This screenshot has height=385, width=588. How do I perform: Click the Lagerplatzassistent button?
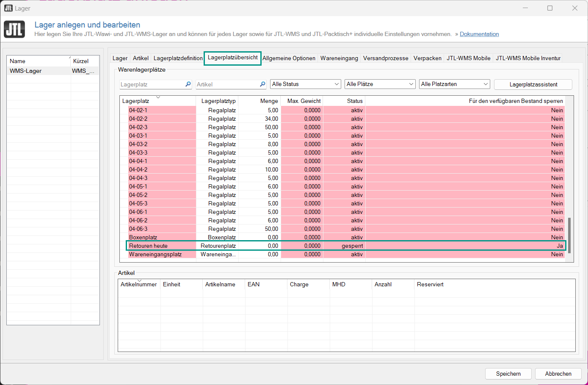[533, 84]
